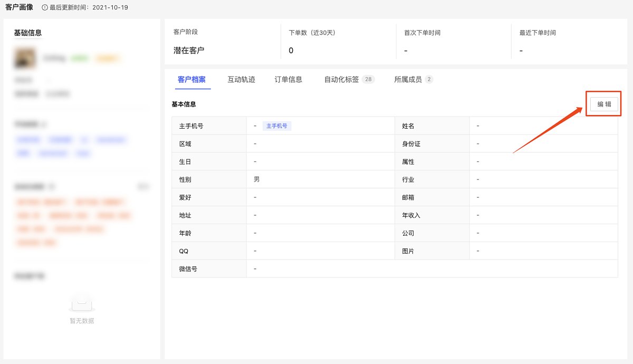
Task: Click the 下单数（近30天） label
Action: (x=312, y=33)
